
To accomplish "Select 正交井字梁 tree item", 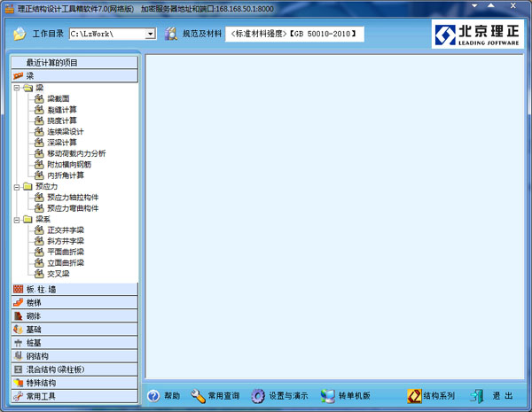I will (66, 229).
